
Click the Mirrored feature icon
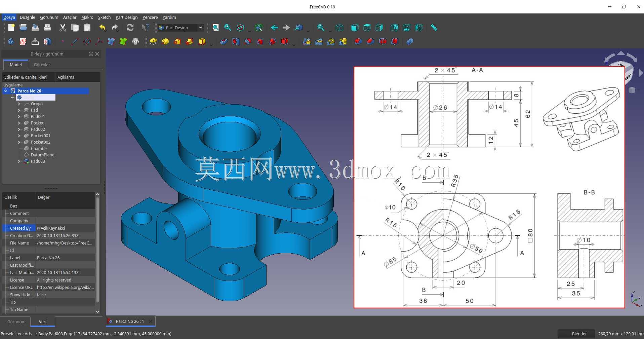pos(307,41)
